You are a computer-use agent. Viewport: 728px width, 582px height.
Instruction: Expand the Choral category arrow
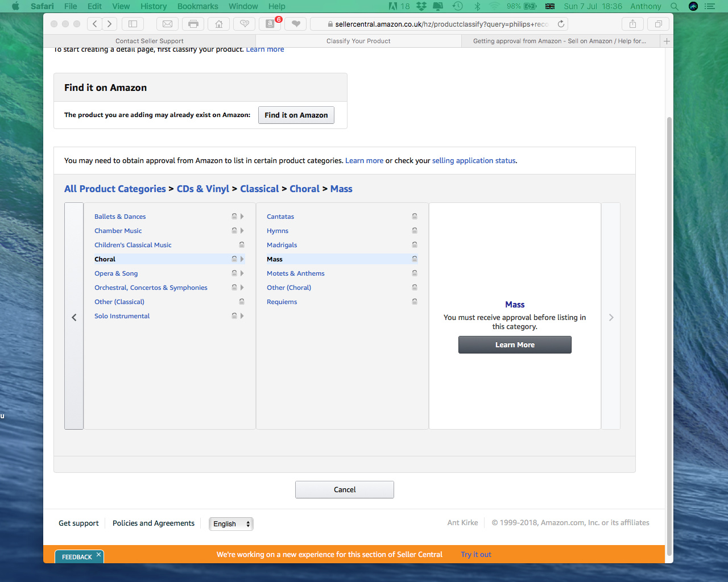coord(242,259)
